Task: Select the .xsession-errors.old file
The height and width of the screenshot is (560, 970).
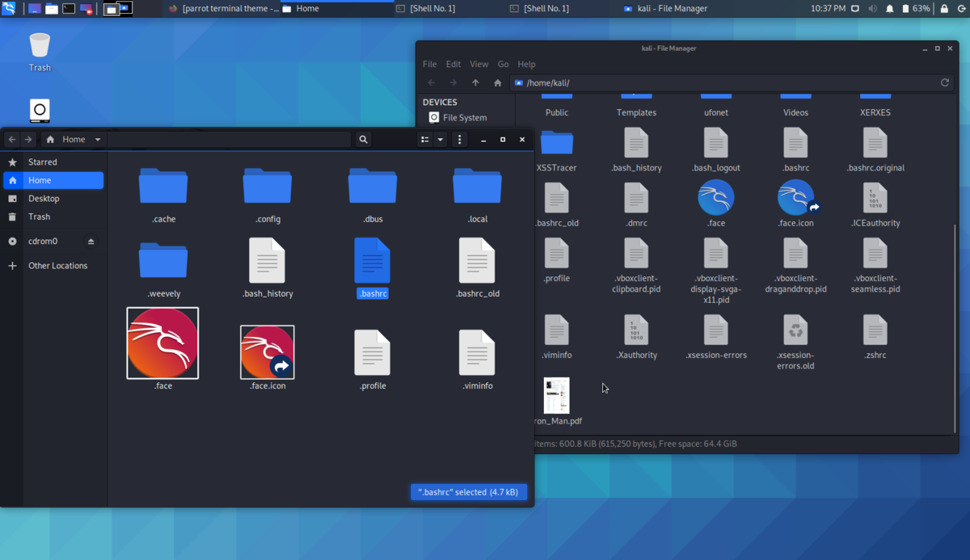Action: pyautogui.click(x=795, y=343)
